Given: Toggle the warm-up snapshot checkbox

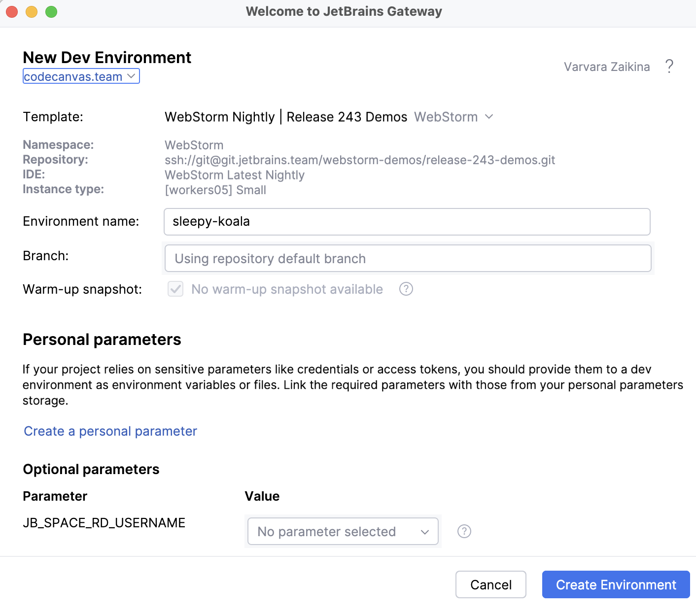Looking at the screenshot, I should pyautogui.click(x=175, y=289).
